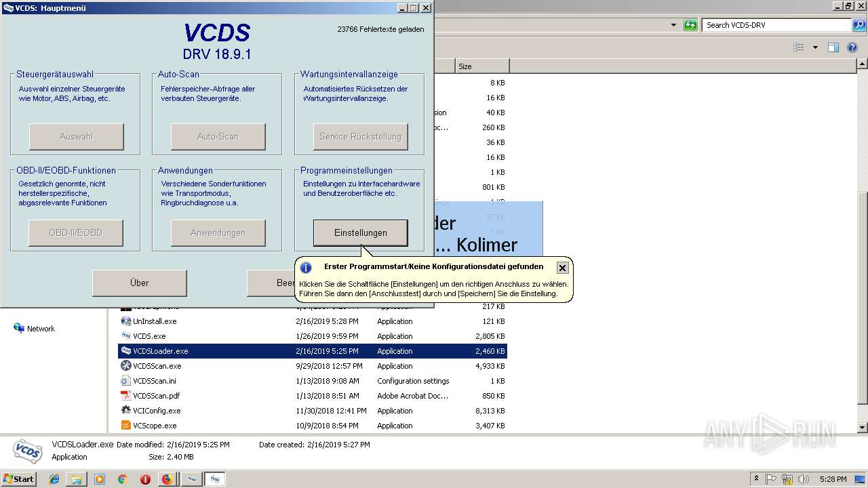This screenshot has height=488, width=868.
Task: Click the change view icon in Explorer
Action: (799, 47)
